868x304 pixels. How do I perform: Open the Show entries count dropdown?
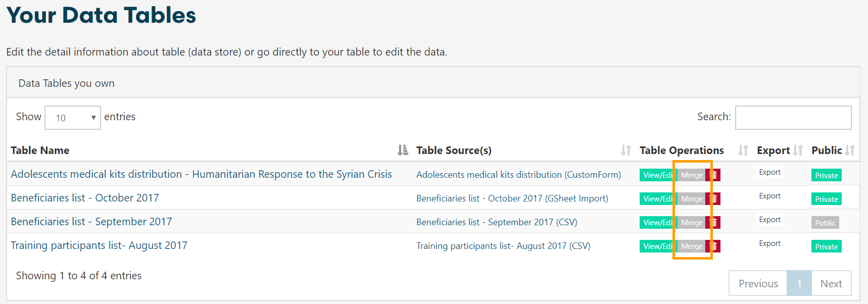[73, 118]
